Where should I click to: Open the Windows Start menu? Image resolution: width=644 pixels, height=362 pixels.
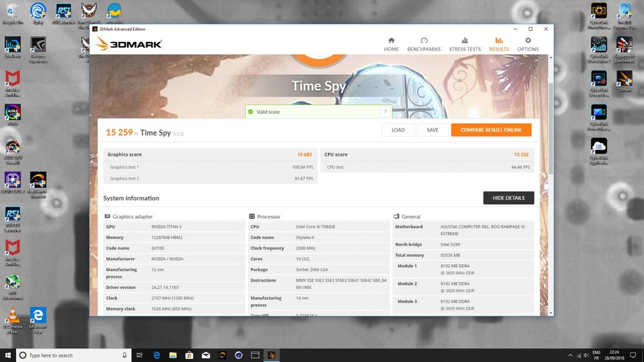click(8, 355)
